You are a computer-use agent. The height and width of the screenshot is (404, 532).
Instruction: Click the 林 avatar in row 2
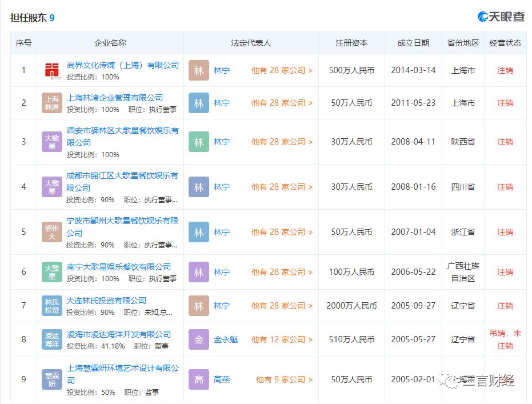(x=199, y=103)
